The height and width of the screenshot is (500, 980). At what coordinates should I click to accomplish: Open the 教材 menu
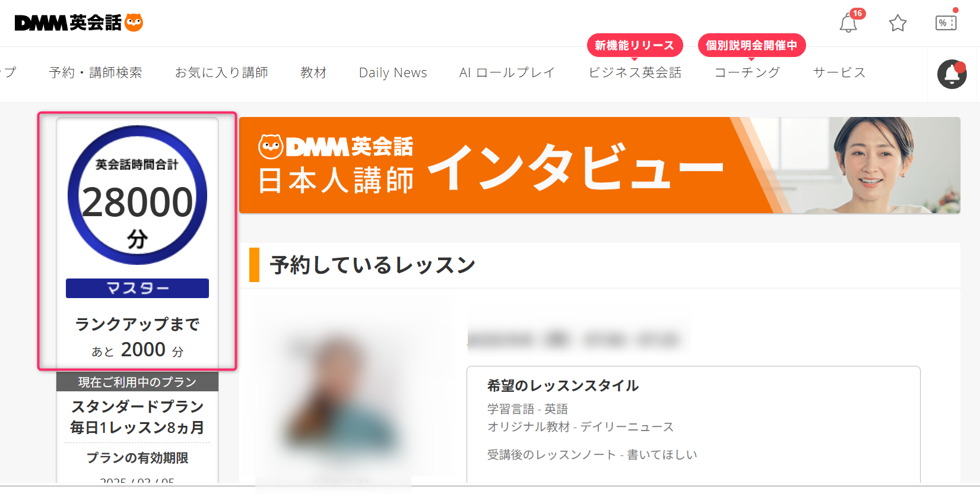click(x=313, y=72)
